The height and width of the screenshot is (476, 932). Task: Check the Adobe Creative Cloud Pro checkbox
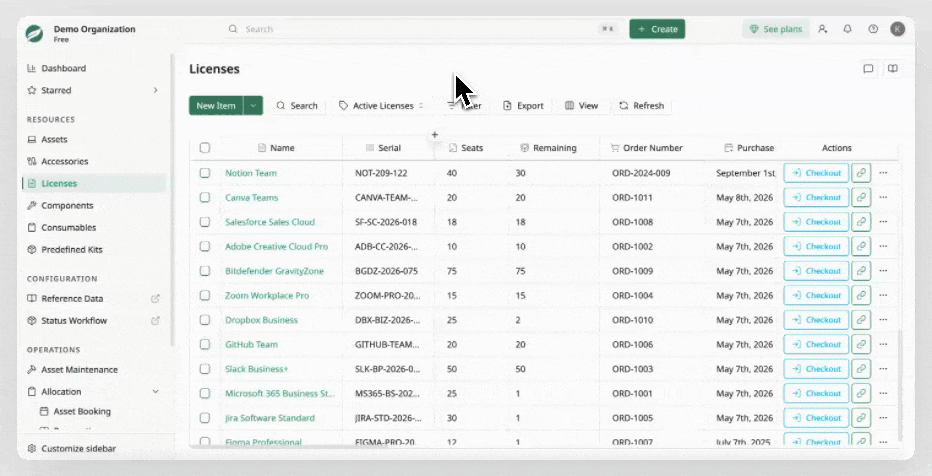tap(204, 246)
